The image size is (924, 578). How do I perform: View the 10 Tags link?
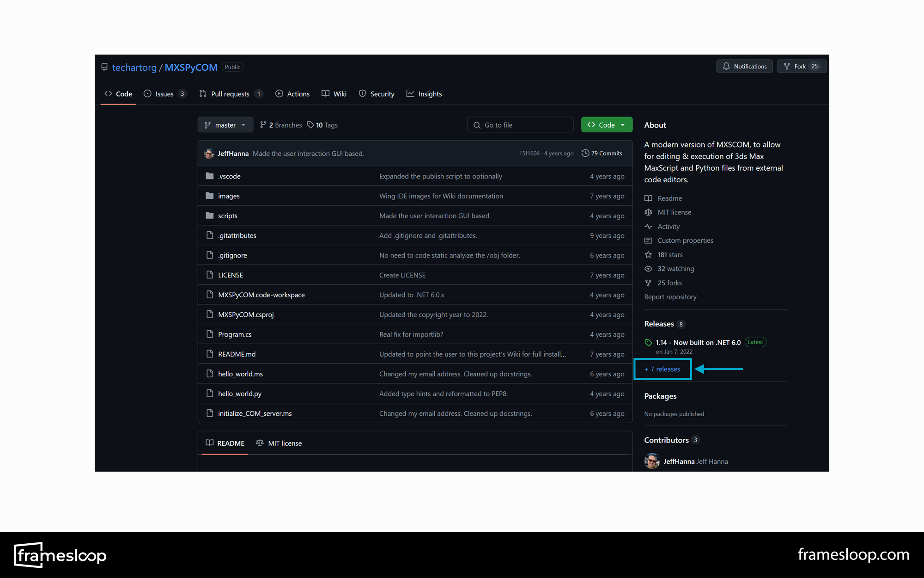[x=322, y=125]
